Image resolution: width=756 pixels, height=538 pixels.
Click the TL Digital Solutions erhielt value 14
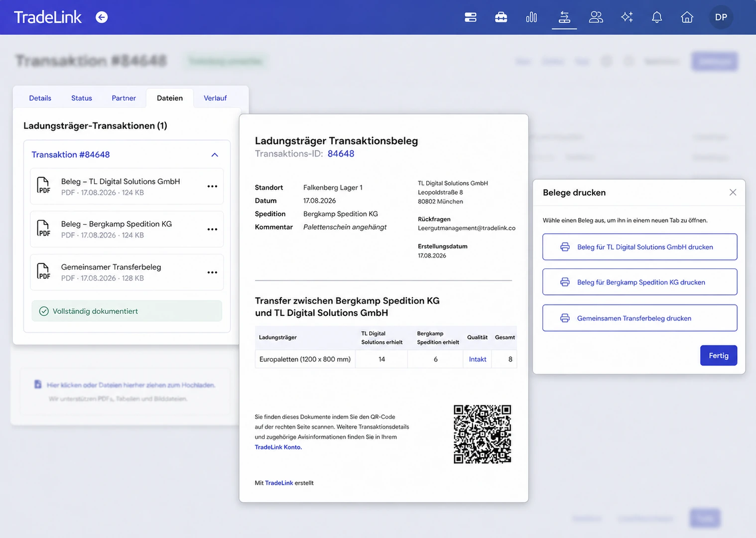[381, 359]
